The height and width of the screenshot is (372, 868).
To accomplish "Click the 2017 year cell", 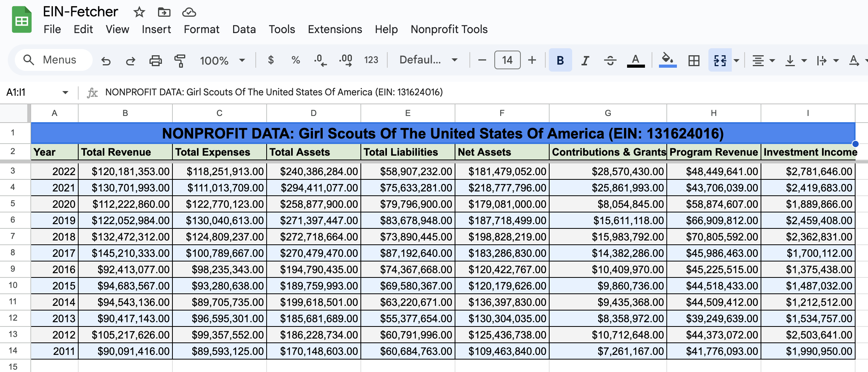I will click(54, 253).
